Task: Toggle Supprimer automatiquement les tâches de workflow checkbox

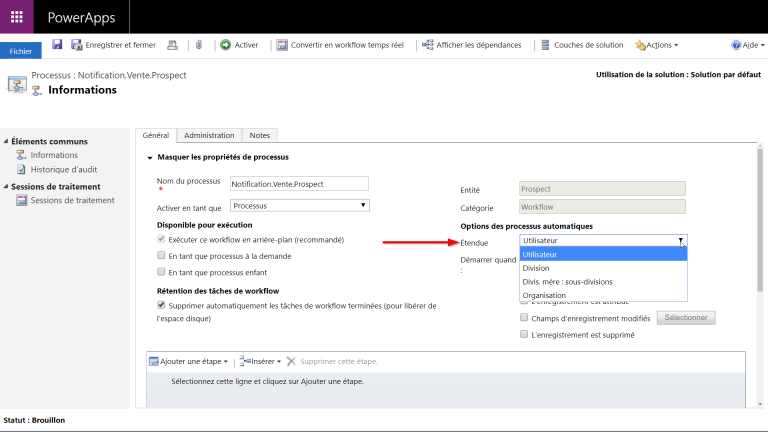Action: tap(161, 305)
